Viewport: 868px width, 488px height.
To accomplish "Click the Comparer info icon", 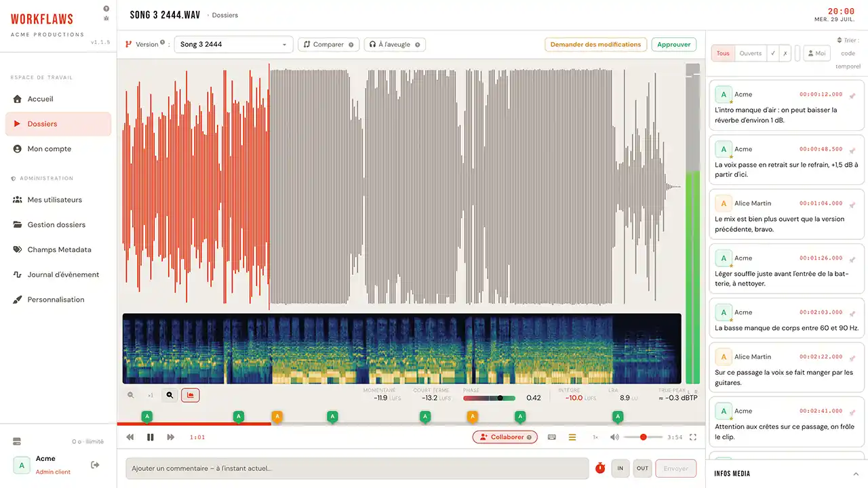I will [x=351, y=45].
